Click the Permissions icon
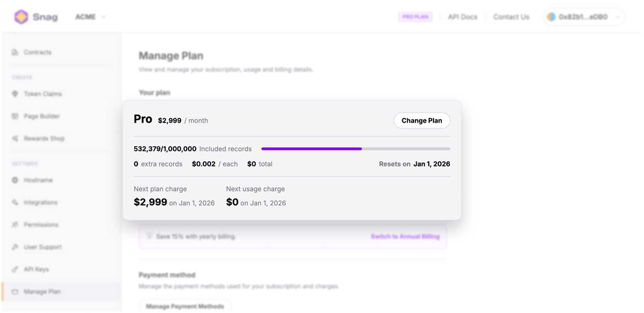The height and width of the screenshot is (313, 644). (x=16, y=225)
